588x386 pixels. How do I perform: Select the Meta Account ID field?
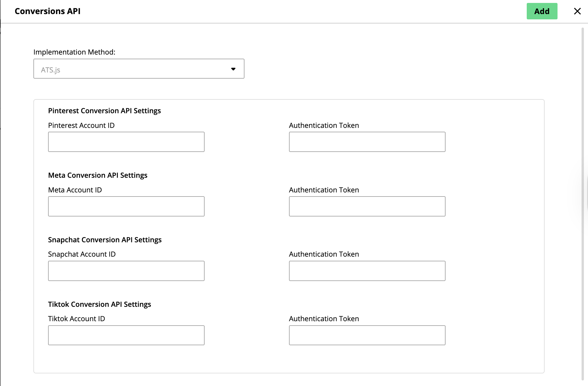126,206
